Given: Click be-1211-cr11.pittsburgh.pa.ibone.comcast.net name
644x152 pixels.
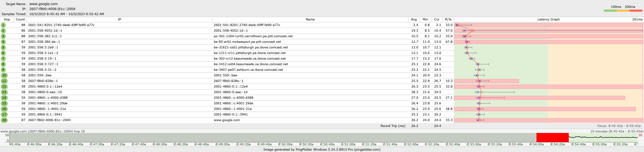Looking at the screenshot, I should 249,53.
